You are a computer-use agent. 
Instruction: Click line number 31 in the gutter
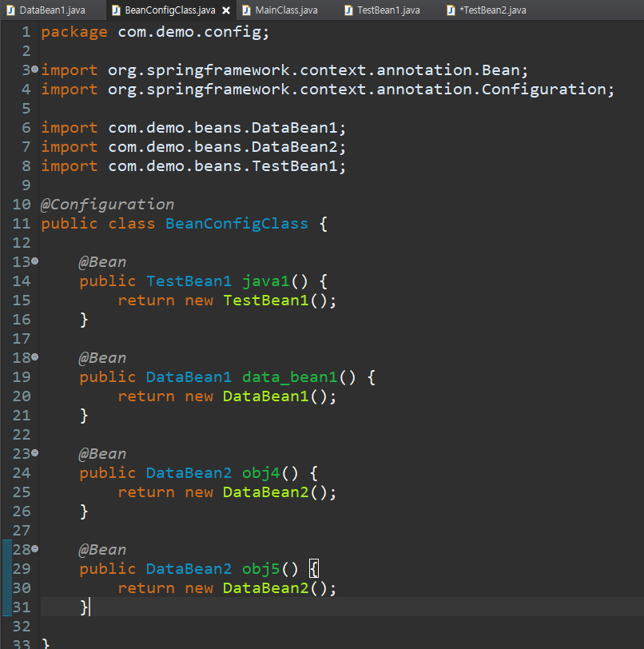22,607
